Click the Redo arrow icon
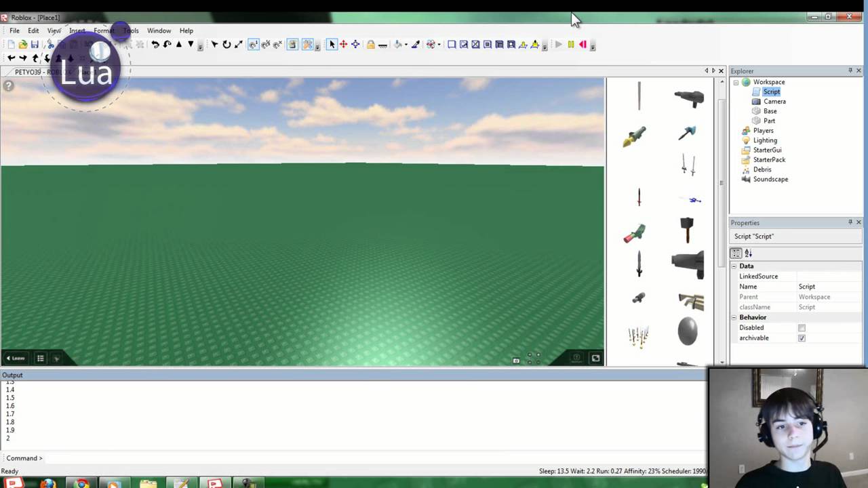 click(167, 45)
